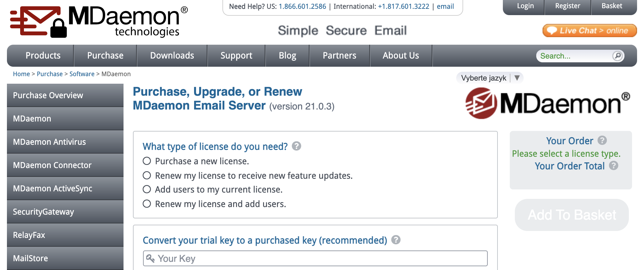Screen dimensions: 644x270
Task: Open the Support menu in navigation bar
Action: tap(236, 56)
